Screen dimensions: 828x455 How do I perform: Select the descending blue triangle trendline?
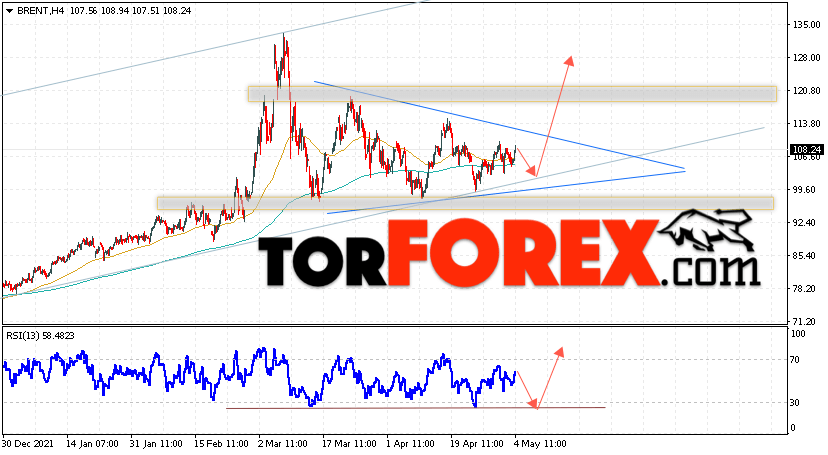point(499,125)
